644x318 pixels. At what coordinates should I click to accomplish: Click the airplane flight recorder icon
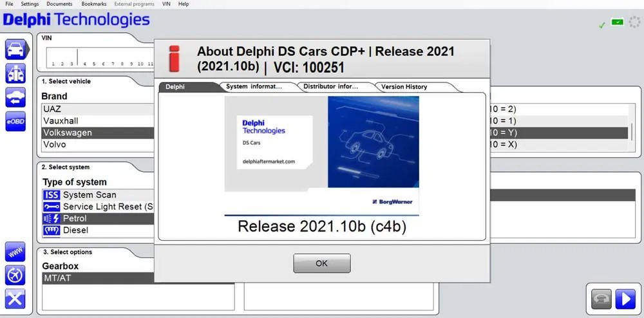[15, 275]
